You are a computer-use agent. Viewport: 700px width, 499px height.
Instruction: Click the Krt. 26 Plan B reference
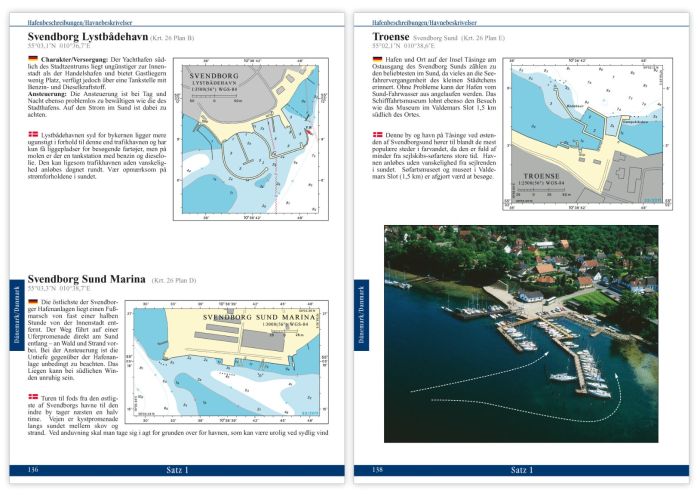[173, 39]
